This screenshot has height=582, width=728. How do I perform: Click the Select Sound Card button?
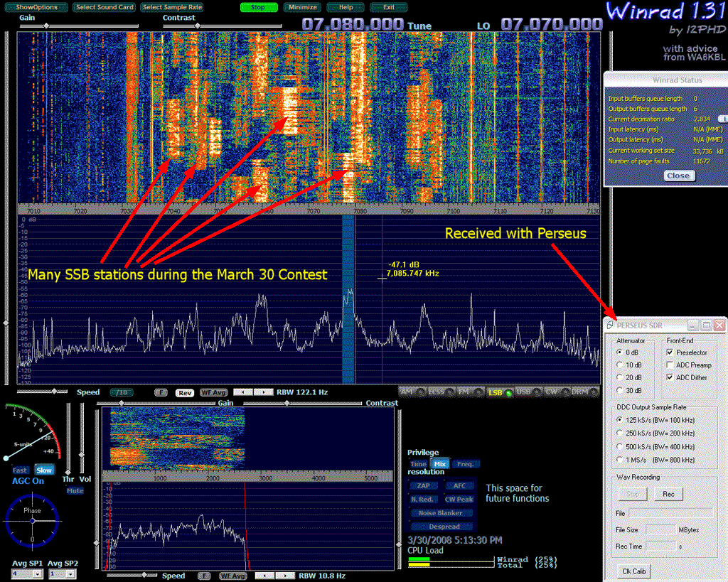(x=105, y=7)
